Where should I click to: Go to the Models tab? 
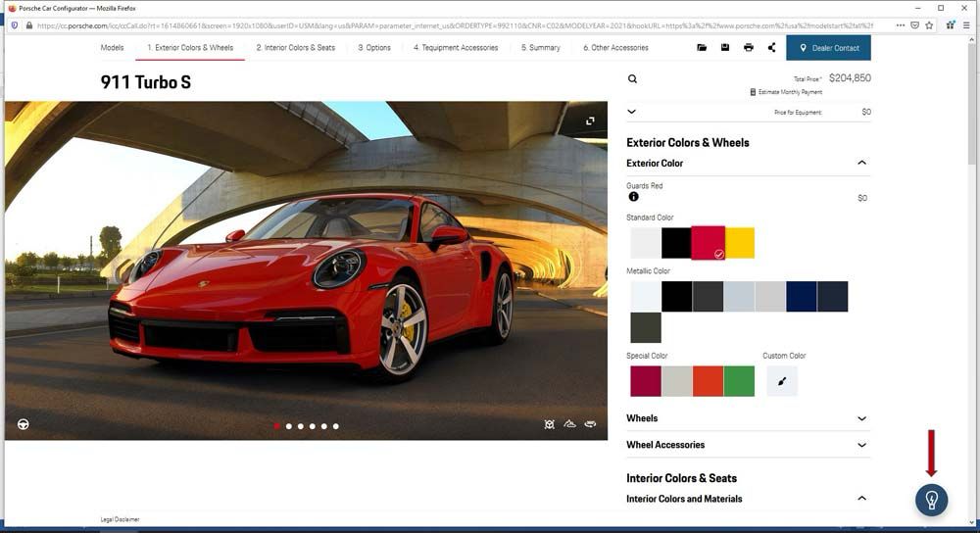[112, 47]
